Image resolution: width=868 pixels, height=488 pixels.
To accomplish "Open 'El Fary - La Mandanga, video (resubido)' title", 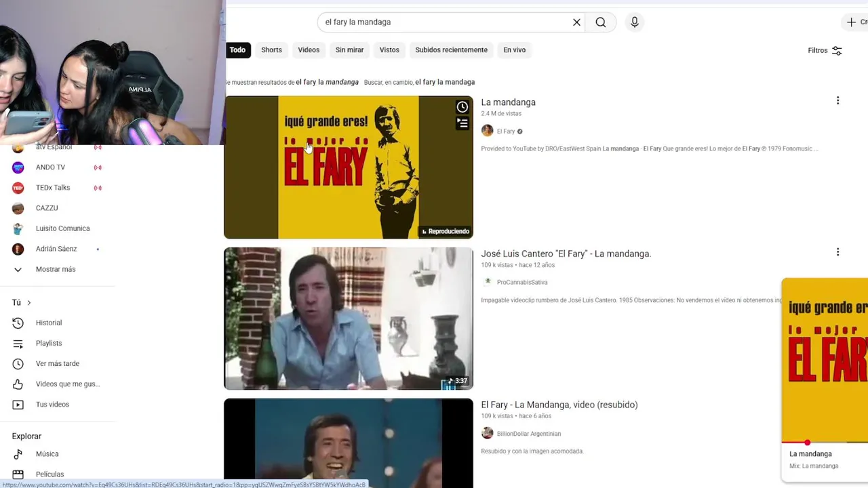I will coord(559,405).
